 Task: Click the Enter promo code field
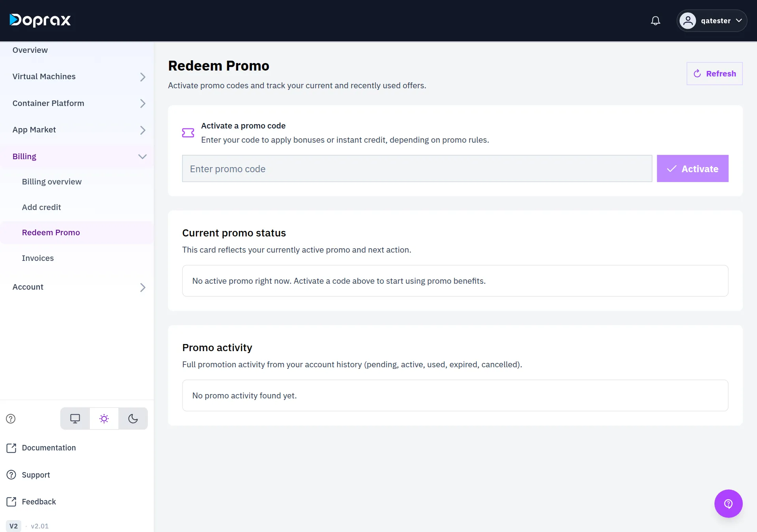(417, 169)
